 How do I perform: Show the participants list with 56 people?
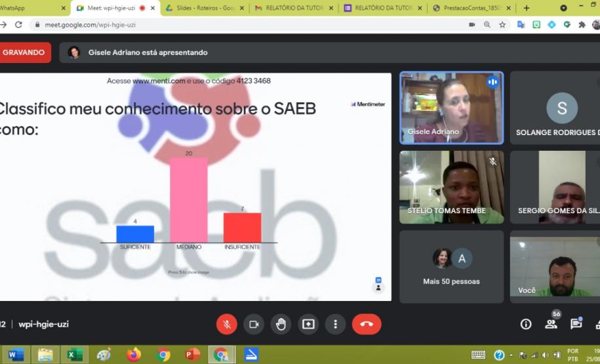pyautogui.click(x=551, y=323)
